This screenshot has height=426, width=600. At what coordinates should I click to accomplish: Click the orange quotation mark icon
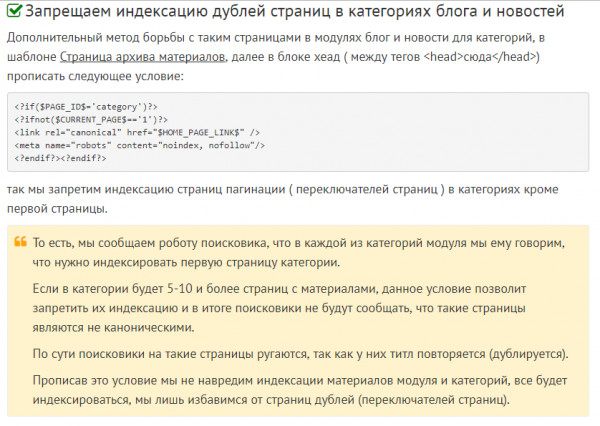pos(21,242)
